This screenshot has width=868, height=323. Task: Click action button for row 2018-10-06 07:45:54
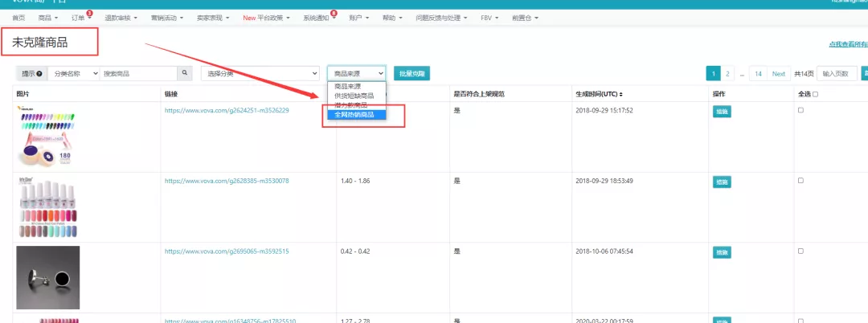tap(721, 252)
